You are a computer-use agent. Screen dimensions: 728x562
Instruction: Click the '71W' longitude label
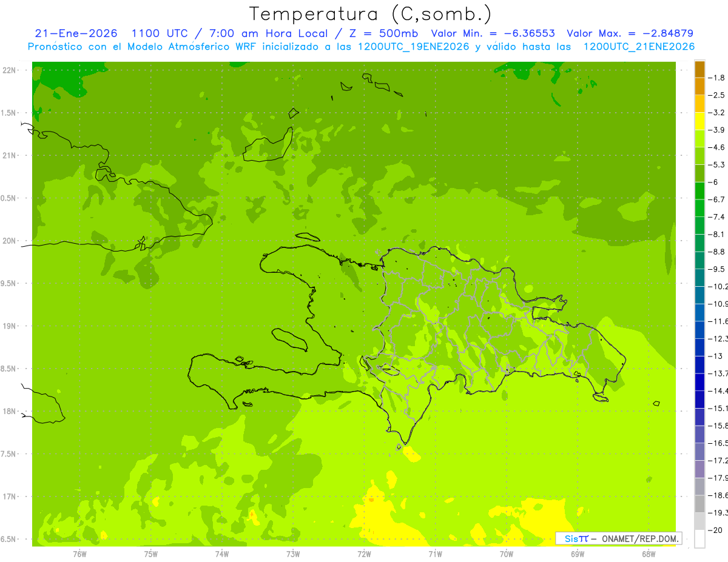(x=435, y=554)
